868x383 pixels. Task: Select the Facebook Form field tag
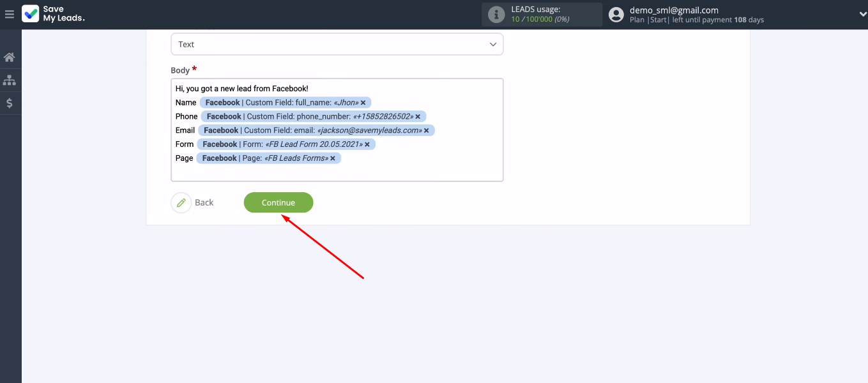(286, 144)
